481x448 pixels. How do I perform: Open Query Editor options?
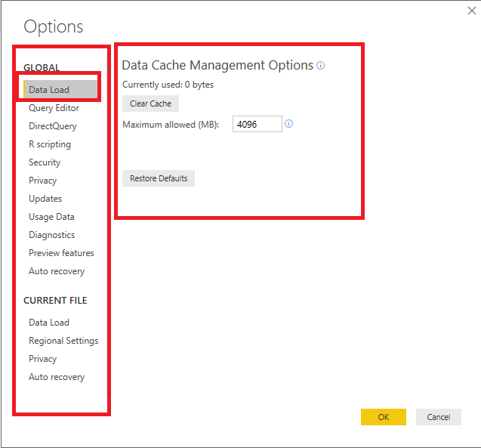point(54,108)
